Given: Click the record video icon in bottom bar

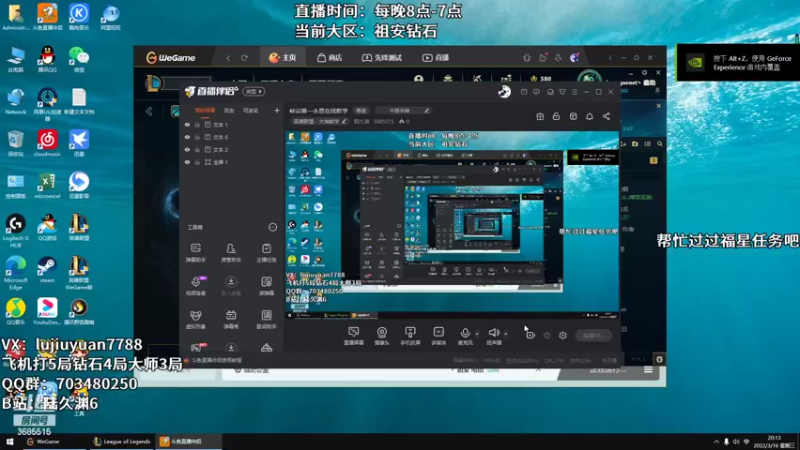Looking at the screenshot, I should tap(531, 335).
